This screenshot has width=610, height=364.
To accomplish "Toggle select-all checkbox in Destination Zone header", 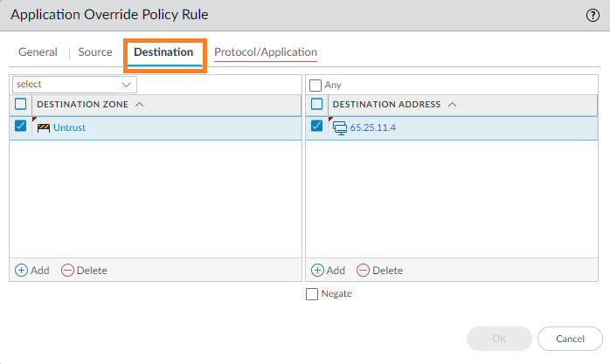I will (21, 104).
